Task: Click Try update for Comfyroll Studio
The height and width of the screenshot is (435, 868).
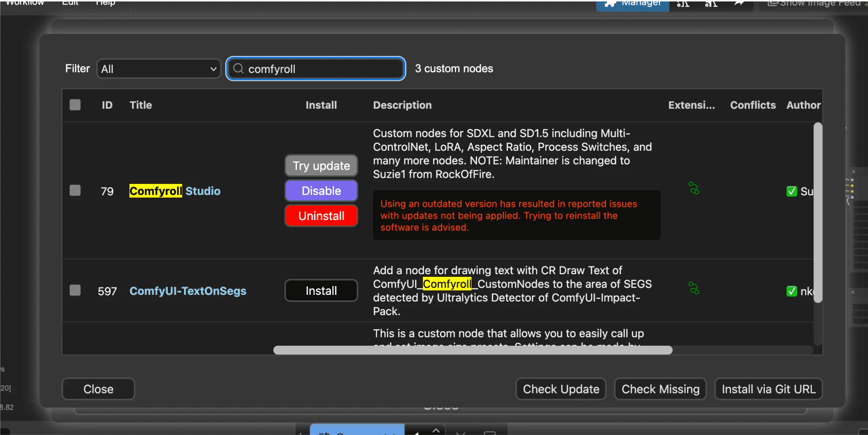Action: [321, 165]
